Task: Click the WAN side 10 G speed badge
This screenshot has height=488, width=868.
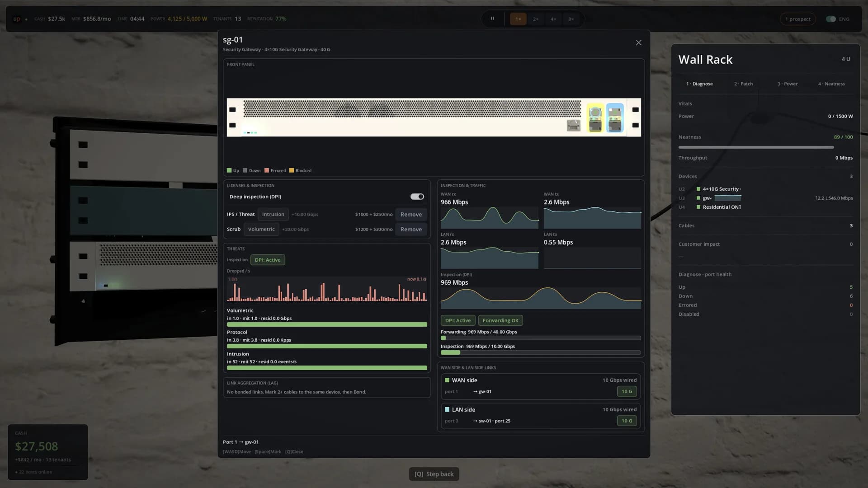Action: pos(627,391)
